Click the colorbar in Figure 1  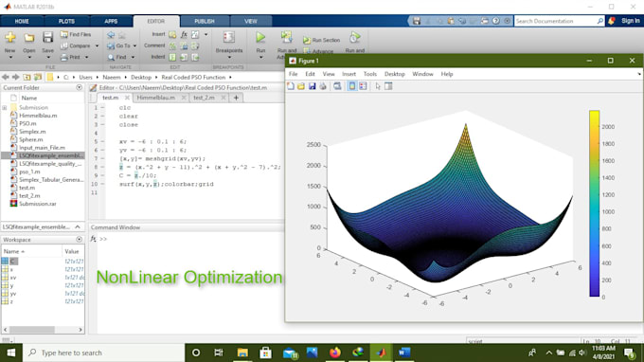(595, 204)
